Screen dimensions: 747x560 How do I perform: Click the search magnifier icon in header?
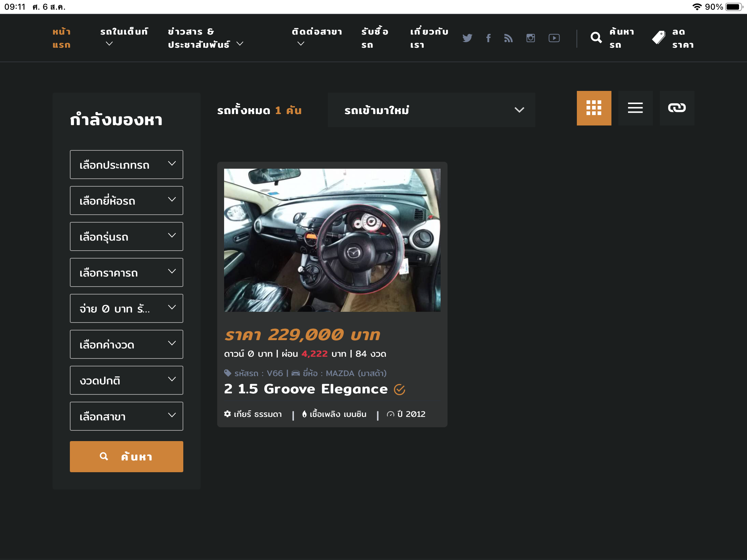point(596,38)
